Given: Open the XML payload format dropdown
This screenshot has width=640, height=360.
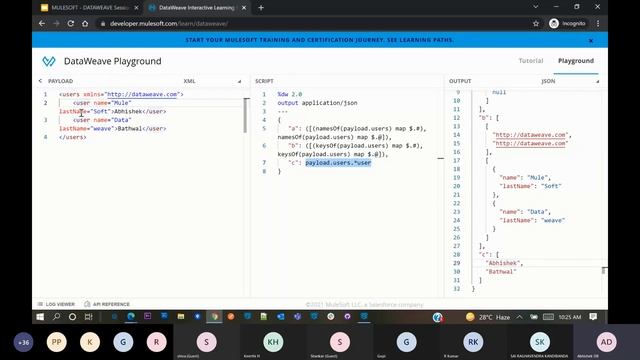Looking at the screenshot, I should click(212, 81).
